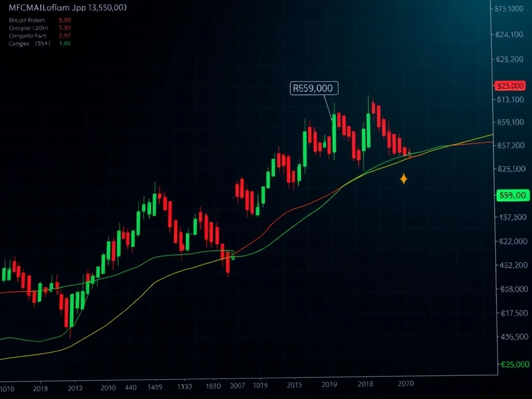Screen dimensions: 532x399
Task: Click the chart title showing 13,550,00
Action: [x=67, y=8]
